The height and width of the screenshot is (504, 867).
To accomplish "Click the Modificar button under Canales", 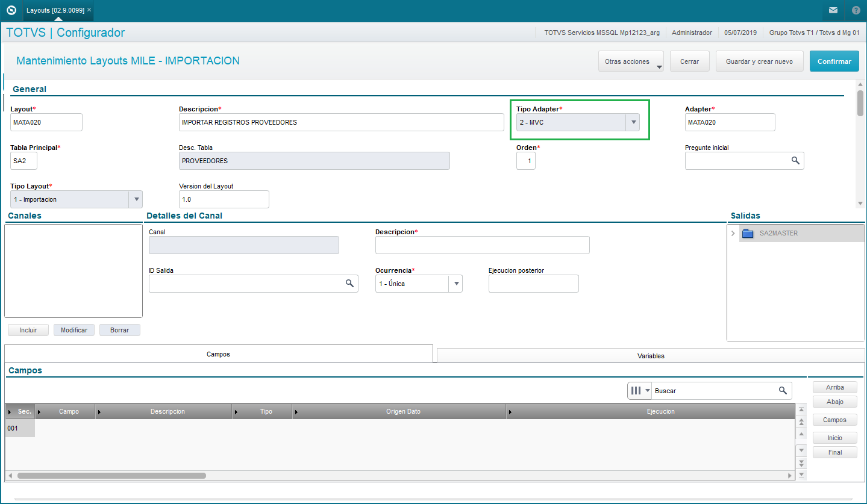I will (x=74, y=330).
